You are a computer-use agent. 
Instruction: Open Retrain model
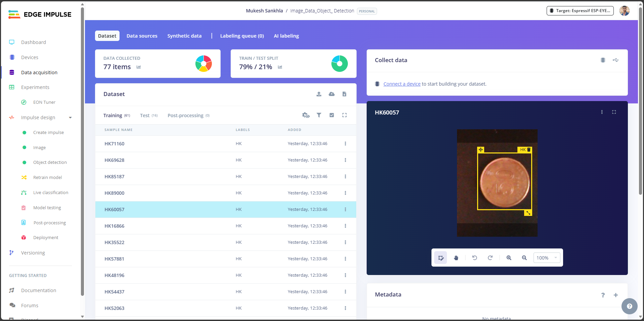tap(47, 178)
